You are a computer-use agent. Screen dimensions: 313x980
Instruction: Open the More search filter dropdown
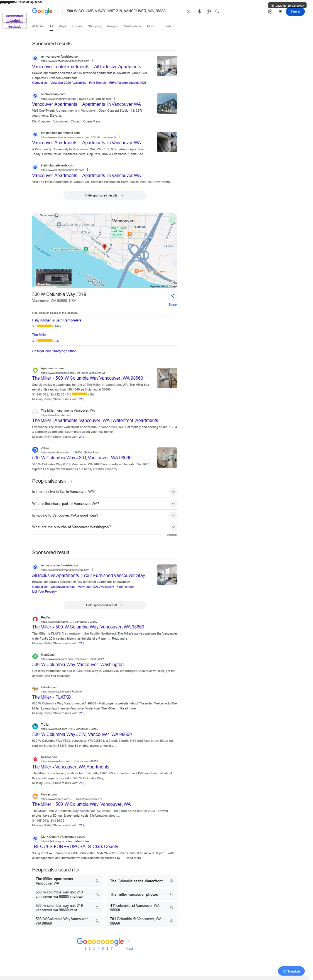[x=152, y=26]
